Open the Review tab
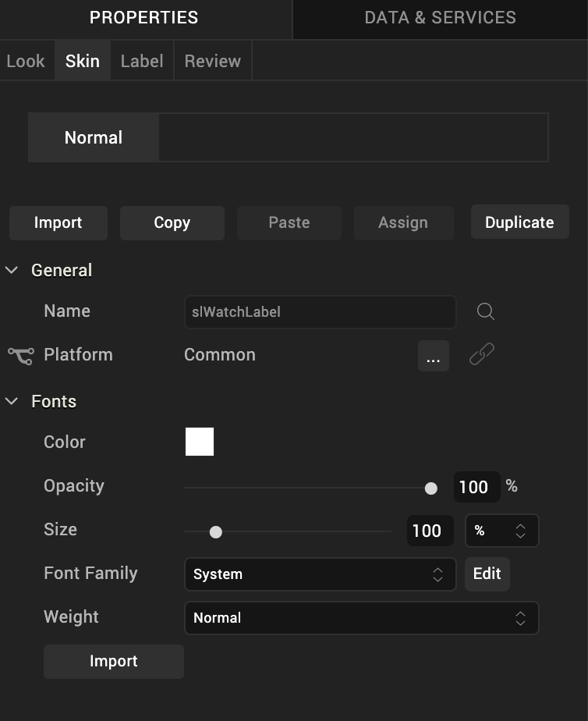Screen dimensions: 588x721 pos(212,62)
